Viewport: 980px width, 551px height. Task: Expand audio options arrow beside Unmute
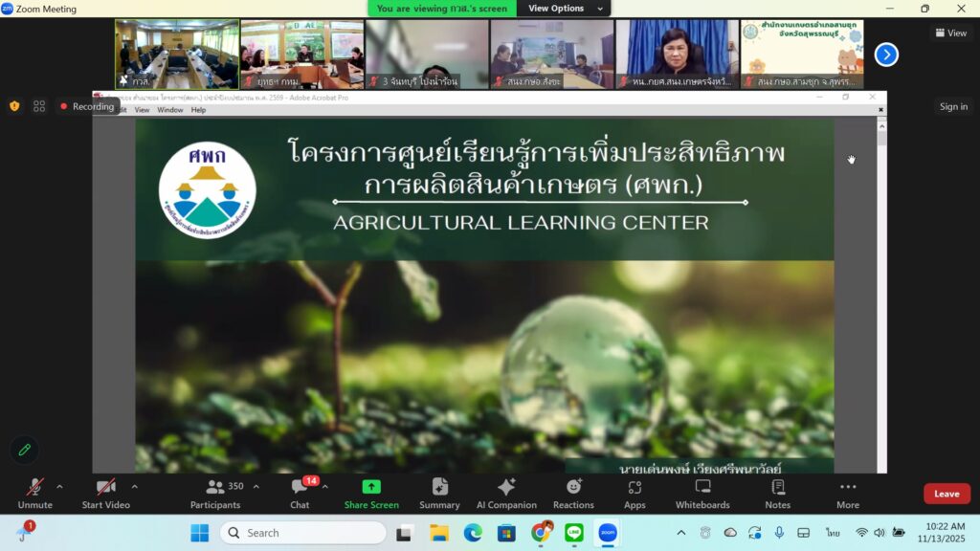coord(59,486)
